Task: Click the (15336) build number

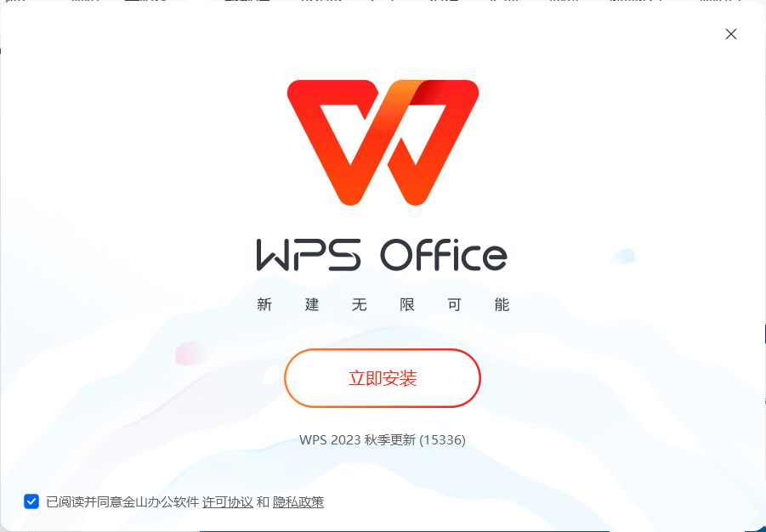Action: 443,439
